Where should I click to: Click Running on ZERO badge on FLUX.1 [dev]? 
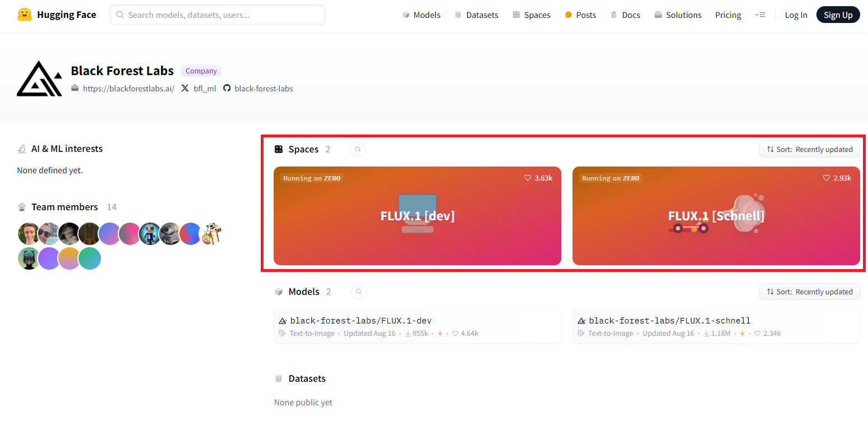(312, 178)
